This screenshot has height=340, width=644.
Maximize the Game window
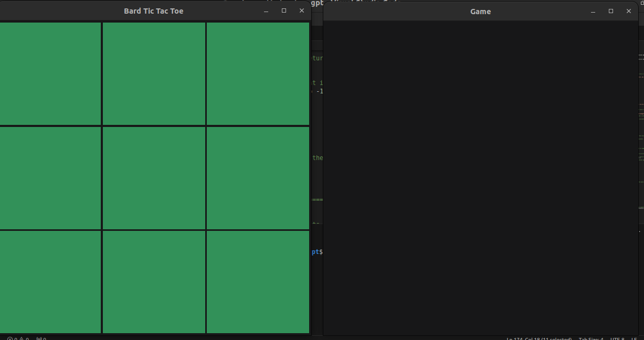coord(611,12)
